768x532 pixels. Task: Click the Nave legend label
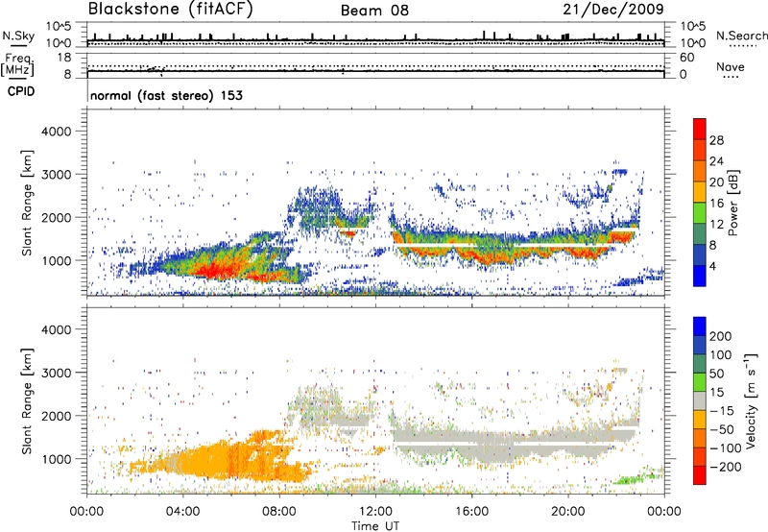coord(731,67)
